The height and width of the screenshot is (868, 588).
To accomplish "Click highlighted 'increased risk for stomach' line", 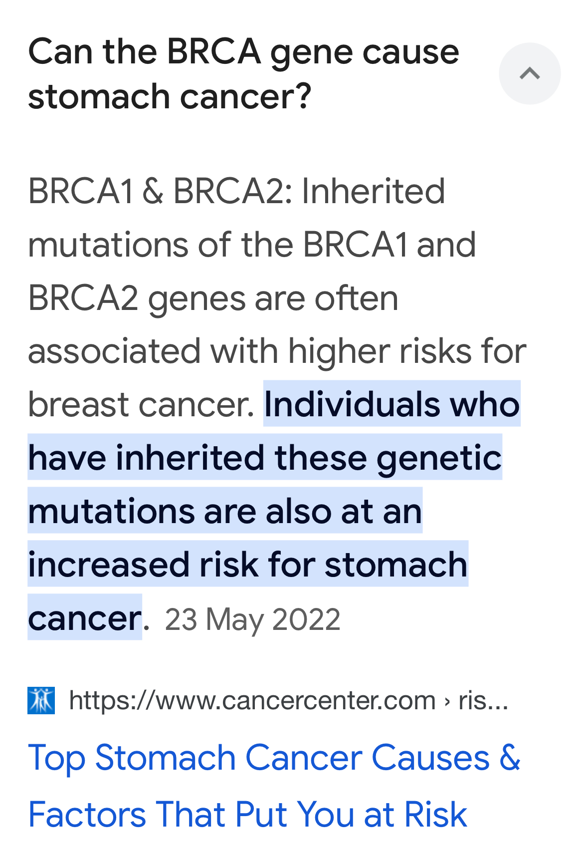I will click(248, 564).
